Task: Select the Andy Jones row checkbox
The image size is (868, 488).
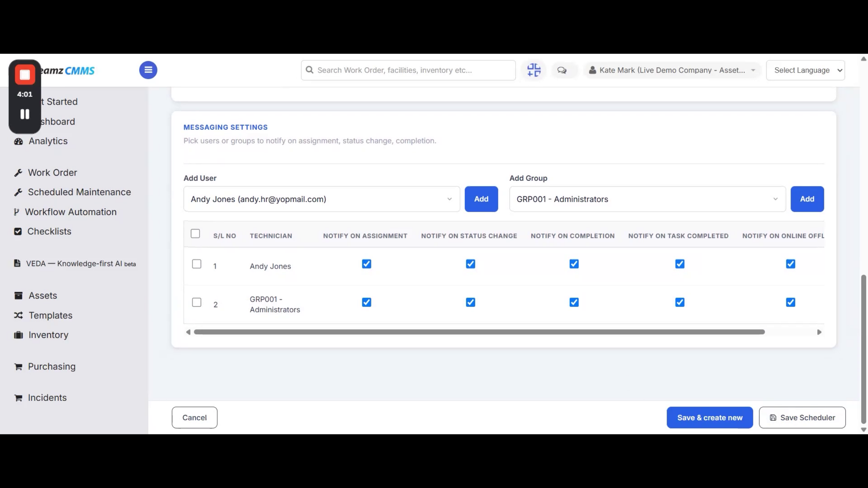Action: point(197,264)
